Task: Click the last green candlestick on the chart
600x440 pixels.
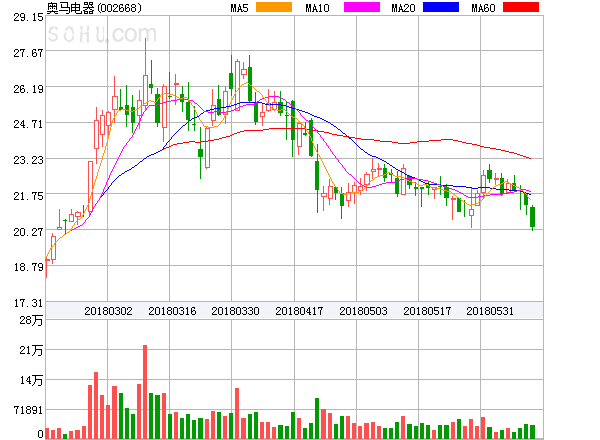Action: point(532,217)
